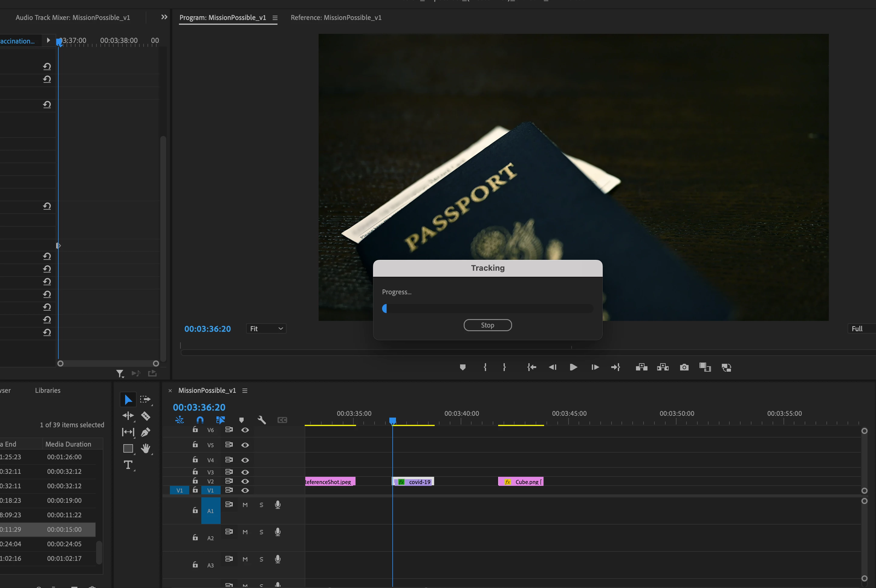Select the Pen tool

click(x=146, y=432)
